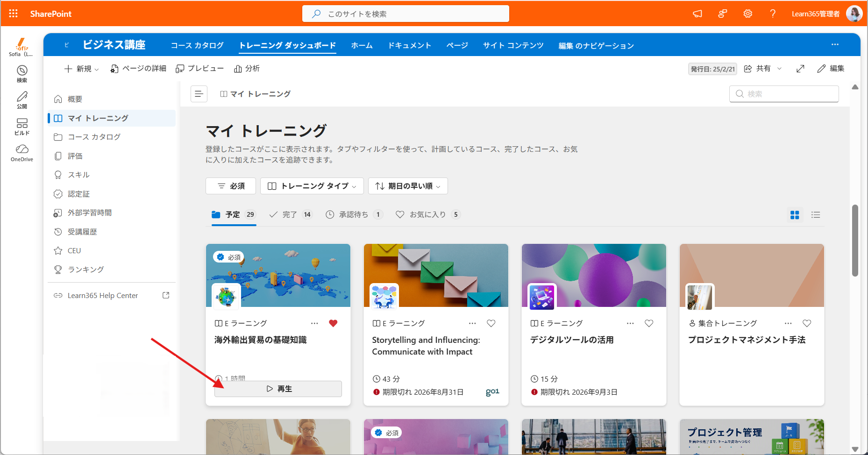
Task: Open the Learn365管理者 profile avatar
Action: pyautogui.click(x=854, y=14)
